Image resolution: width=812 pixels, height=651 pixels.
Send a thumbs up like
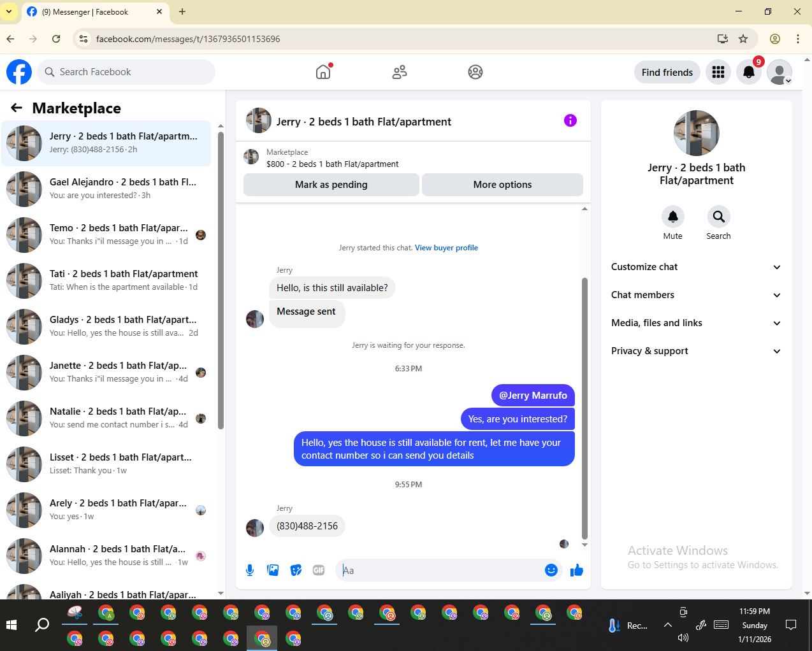pyautogui.click(x=577, y=570)
